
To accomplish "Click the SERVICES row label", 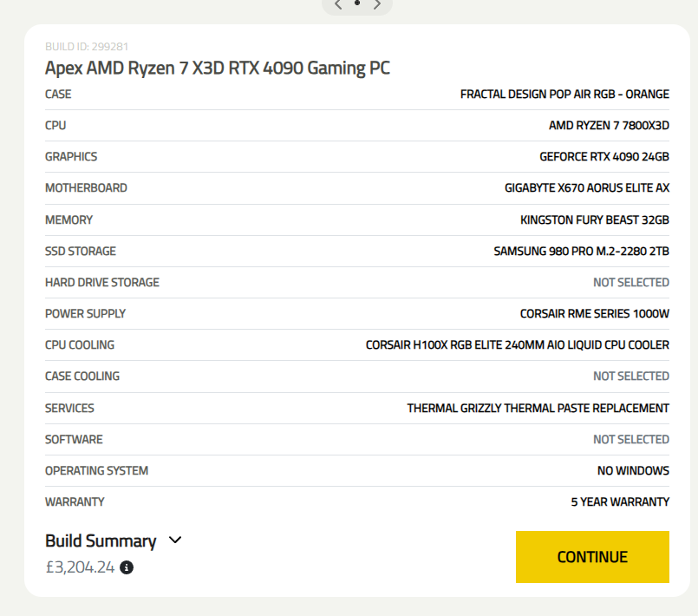I will [70, 408].
